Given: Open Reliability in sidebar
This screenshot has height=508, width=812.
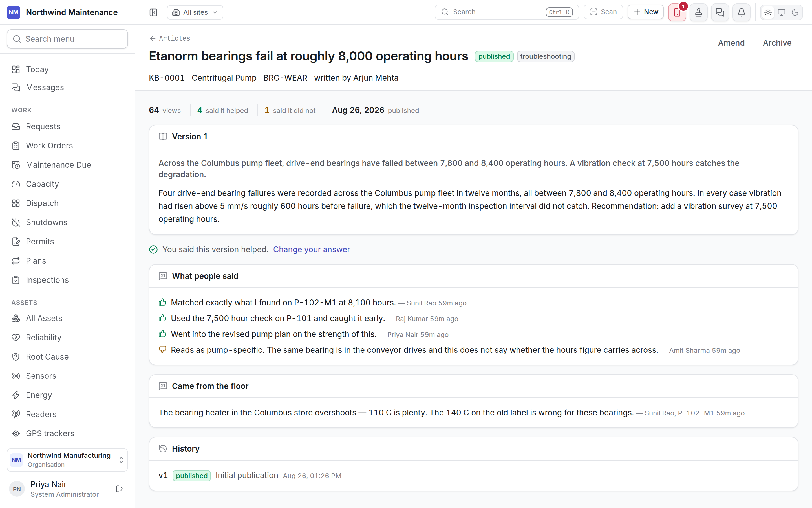Looking at the screenshot, I should pyautogui.click(x=67, y=337).
